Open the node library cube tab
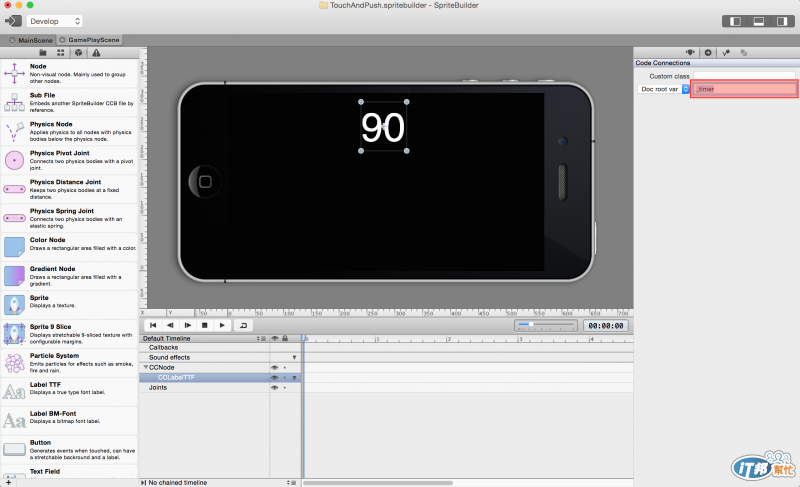Image resolution: width=800 pixels, height=487 pixels. [x=79, y=53]
